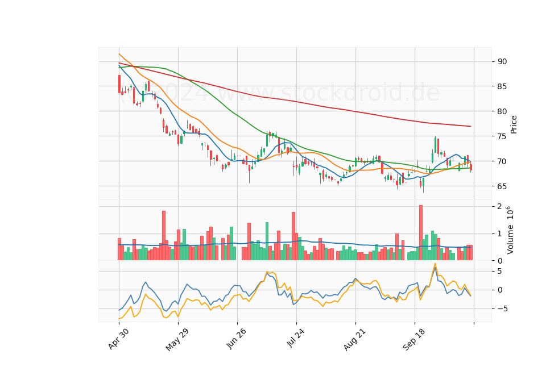Click the price axis value 80
Screen dimensions: 546x392
pos(502,112)
